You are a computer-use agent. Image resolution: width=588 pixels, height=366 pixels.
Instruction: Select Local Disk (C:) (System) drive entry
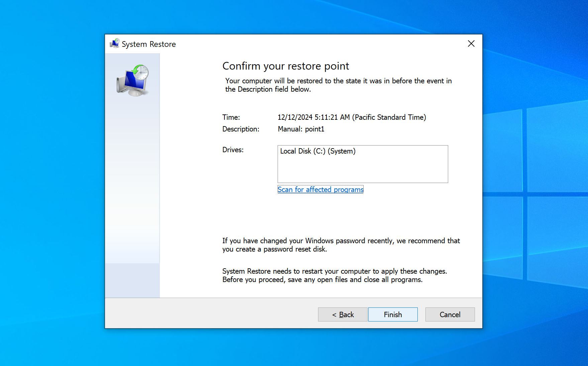[318, 151]
